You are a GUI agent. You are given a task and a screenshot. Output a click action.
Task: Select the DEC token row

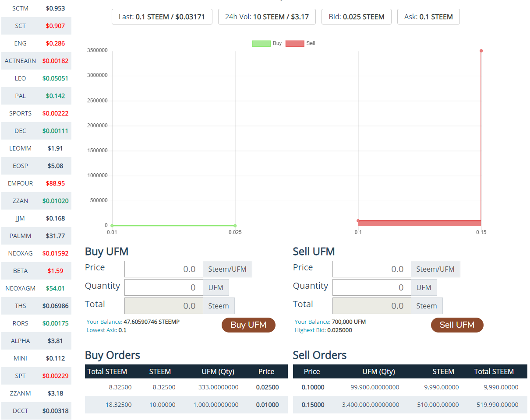pos(36,131)
